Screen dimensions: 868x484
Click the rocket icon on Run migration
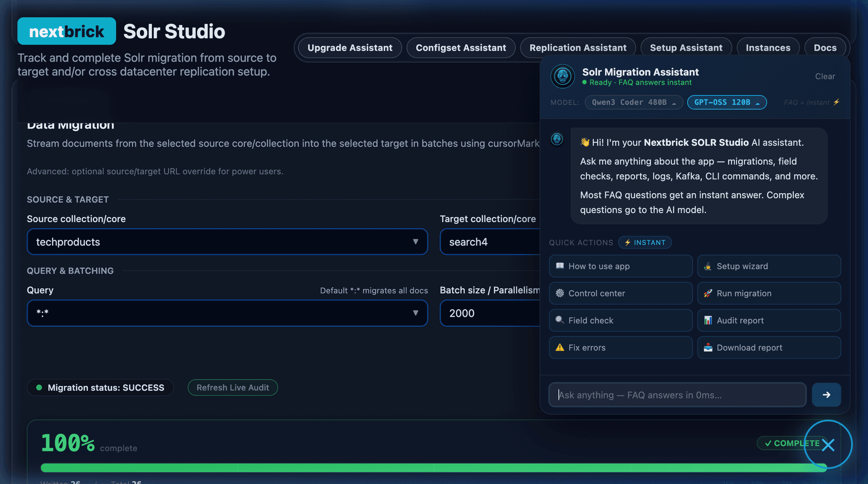pos(708,293)
